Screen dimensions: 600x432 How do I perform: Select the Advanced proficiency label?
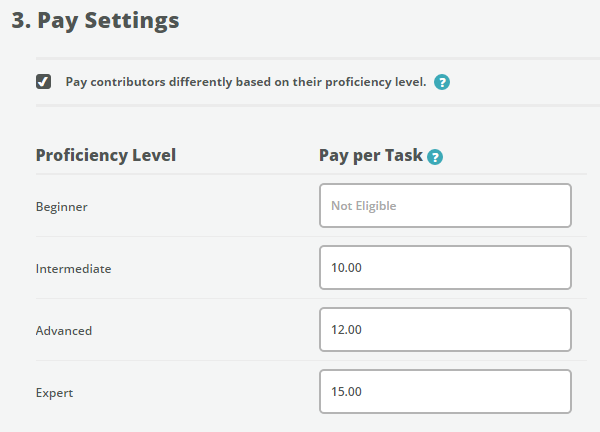[x=64, y=331]
